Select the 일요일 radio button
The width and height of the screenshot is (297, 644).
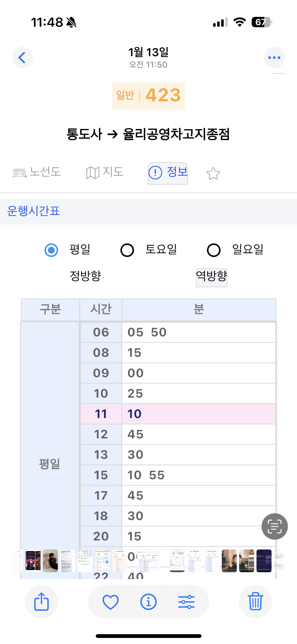(x=214, y=250)
